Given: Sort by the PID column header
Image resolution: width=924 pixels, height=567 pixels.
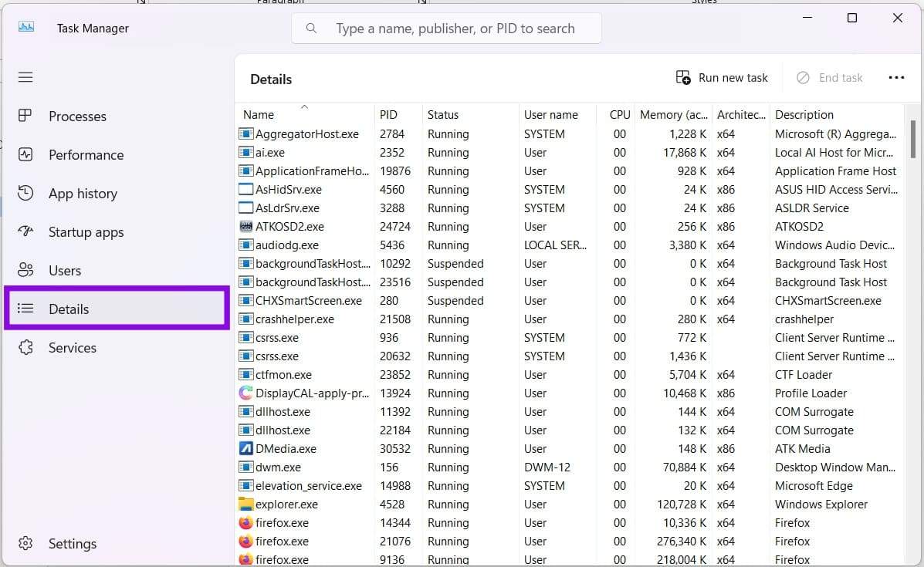Looking at the screenshot, I should (398, 114).
